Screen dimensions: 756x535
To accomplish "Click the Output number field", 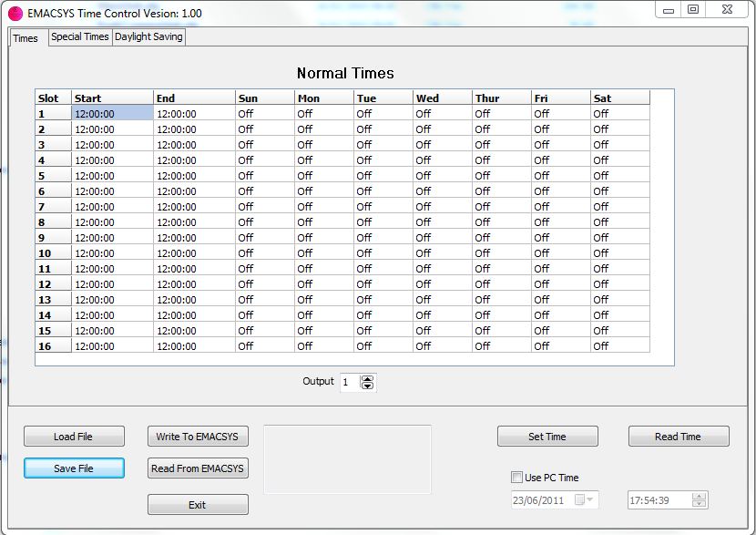I will click(350, 383).
